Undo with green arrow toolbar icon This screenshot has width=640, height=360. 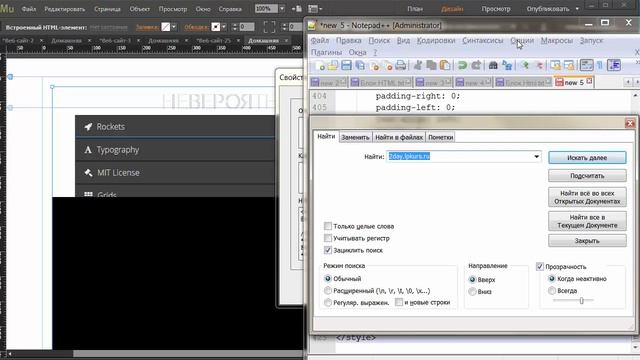[462, 65]
